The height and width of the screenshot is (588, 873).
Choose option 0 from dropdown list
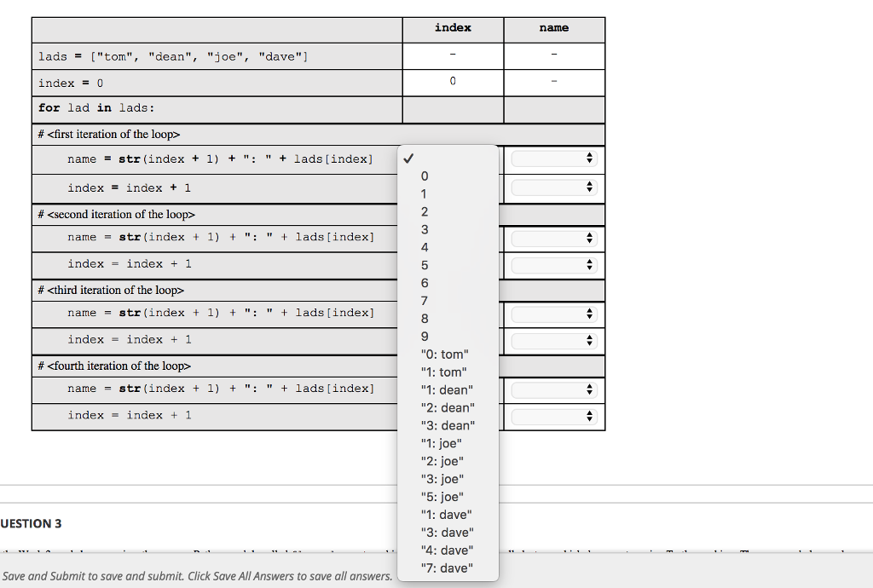click(448, 176)
